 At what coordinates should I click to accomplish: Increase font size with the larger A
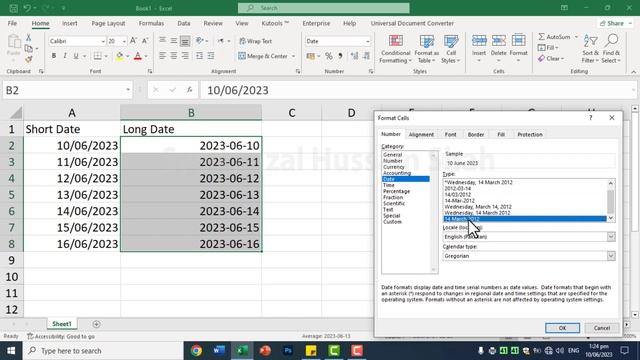click(x=133, y=41)
